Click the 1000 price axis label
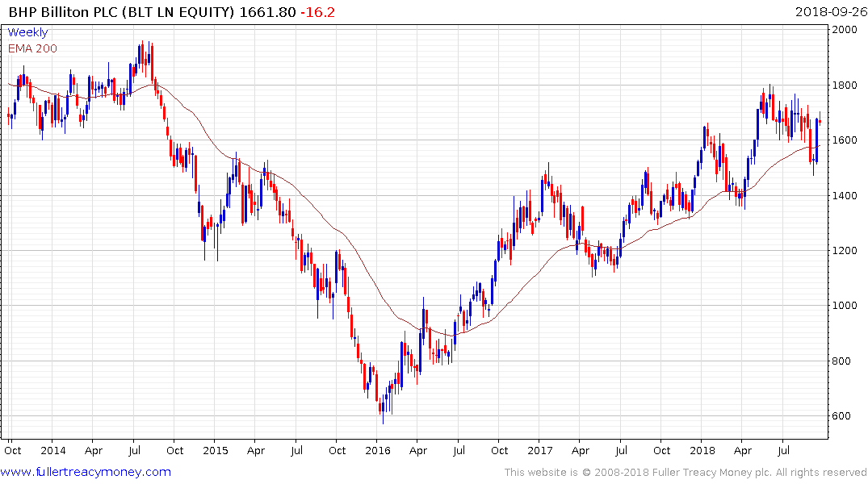 [845, 306]
